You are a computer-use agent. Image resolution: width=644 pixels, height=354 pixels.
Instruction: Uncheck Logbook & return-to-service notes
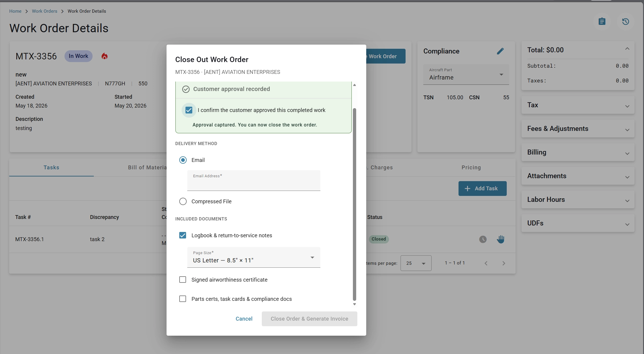click(x=183, y=236)
